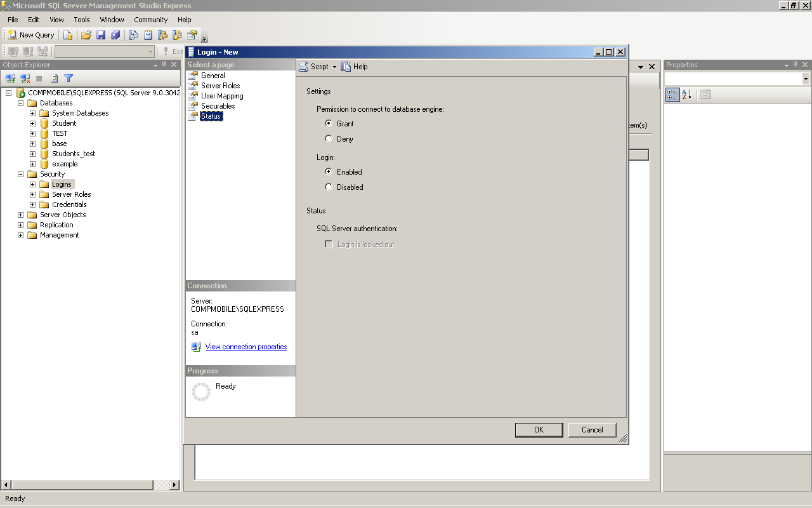812x508 pixels.
Task: Open the toolbar options overflow arrow
Action: [204, 39]
